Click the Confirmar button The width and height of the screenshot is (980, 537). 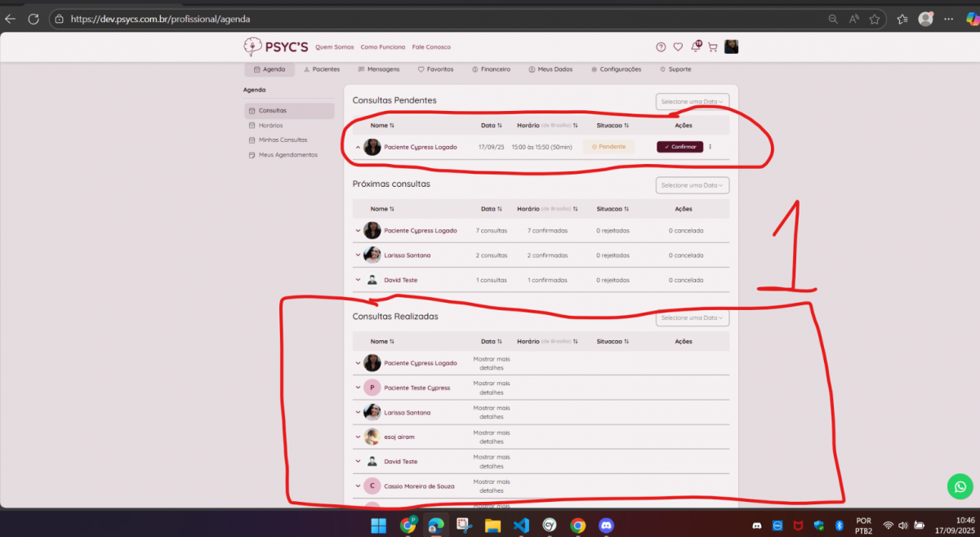point(679,147)
